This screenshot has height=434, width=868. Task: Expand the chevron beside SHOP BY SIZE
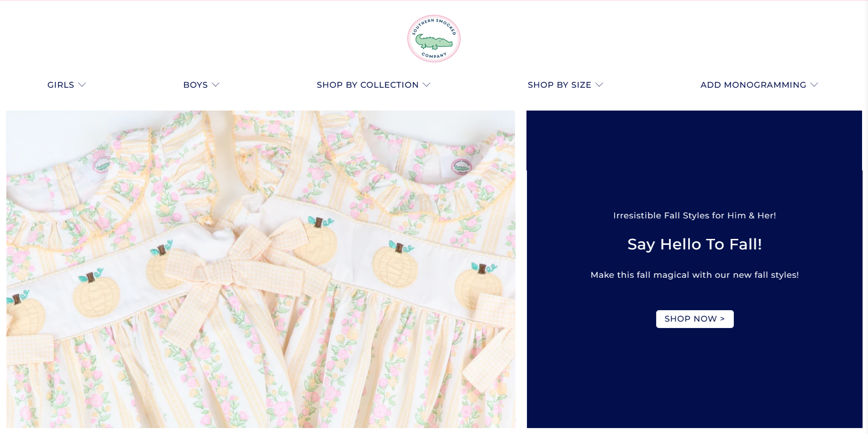(x=600, y=85)
